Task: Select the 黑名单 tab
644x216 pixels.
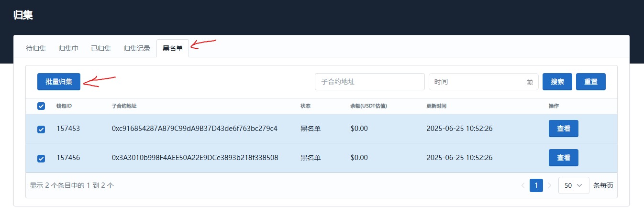Action: click(x=173, y=48)
